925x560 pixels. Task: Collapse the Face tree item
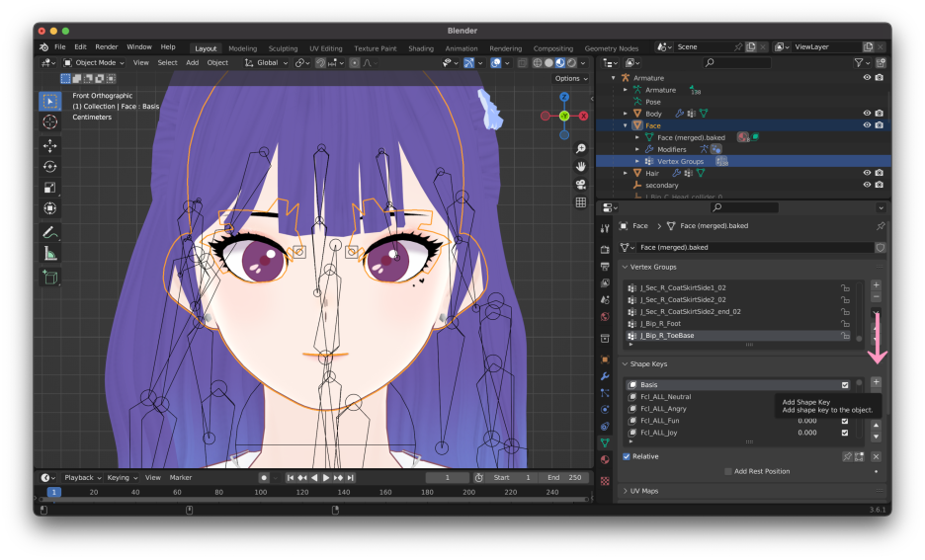[626, 125]
